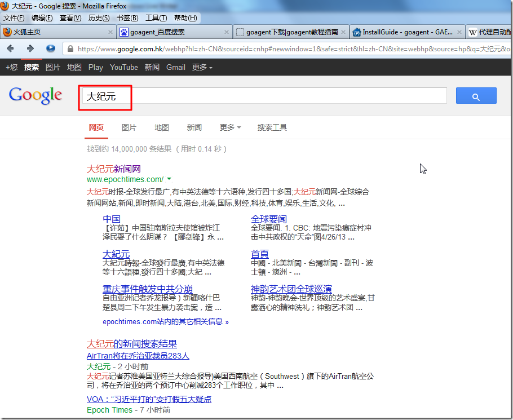
Task: Click the padlock icon in address bar
Action: tap(70, 48)
